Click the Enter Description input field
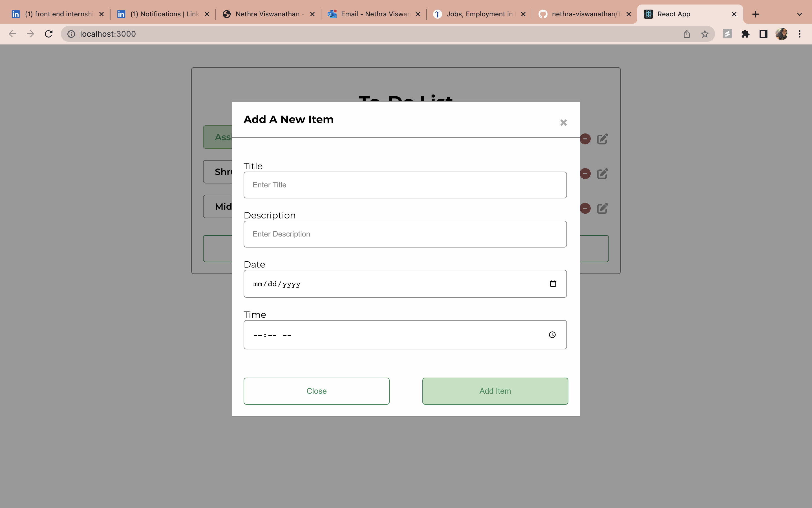Screen dimensions: 812x508 (405, 234)
